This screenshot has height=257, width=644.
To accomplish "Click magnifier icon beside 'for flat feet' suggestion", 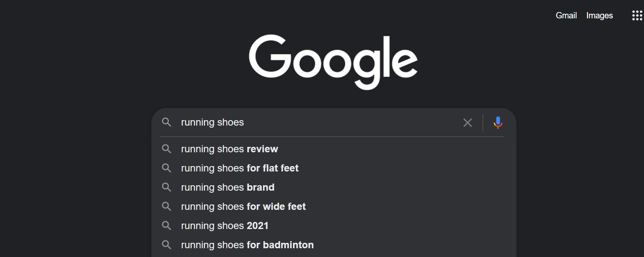I will coord(167,168).
